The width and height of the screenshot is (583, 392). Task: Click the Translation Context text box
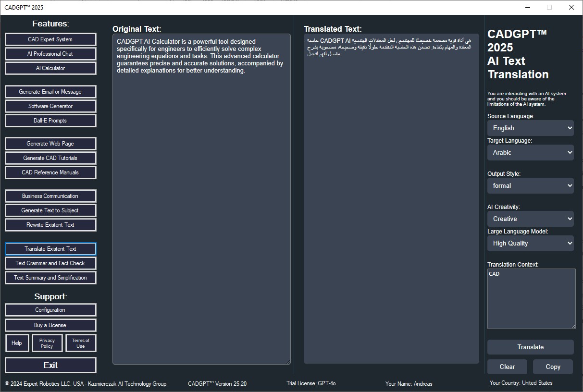(531, 299)
